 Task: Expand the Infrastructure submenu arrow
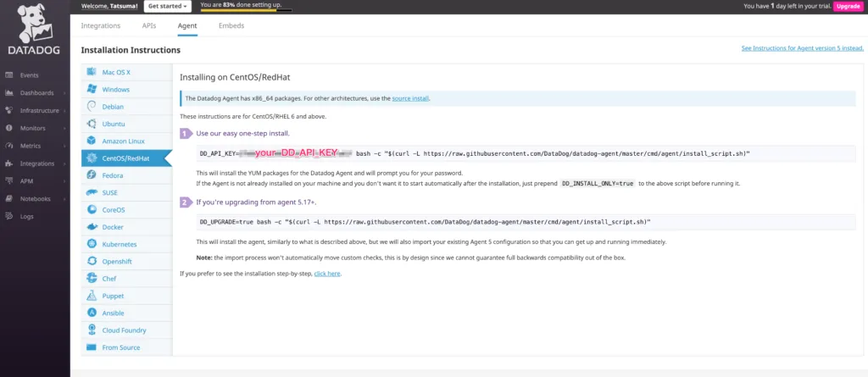coord(64,111)
